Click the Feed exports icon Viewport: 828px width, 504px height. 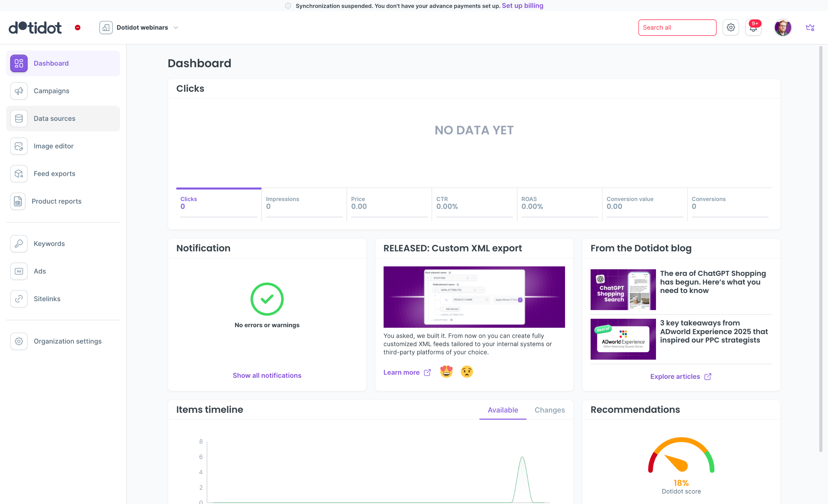19,174
